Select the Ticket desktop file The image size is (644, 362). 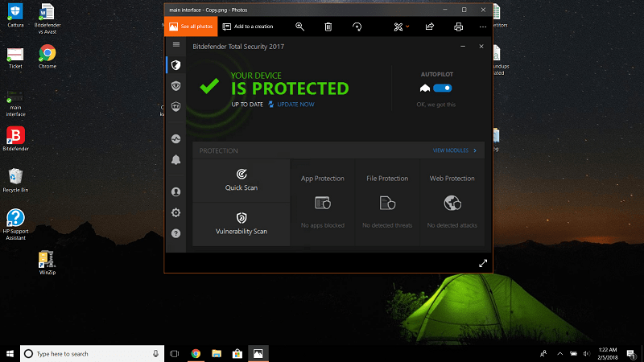pos(15,57)
